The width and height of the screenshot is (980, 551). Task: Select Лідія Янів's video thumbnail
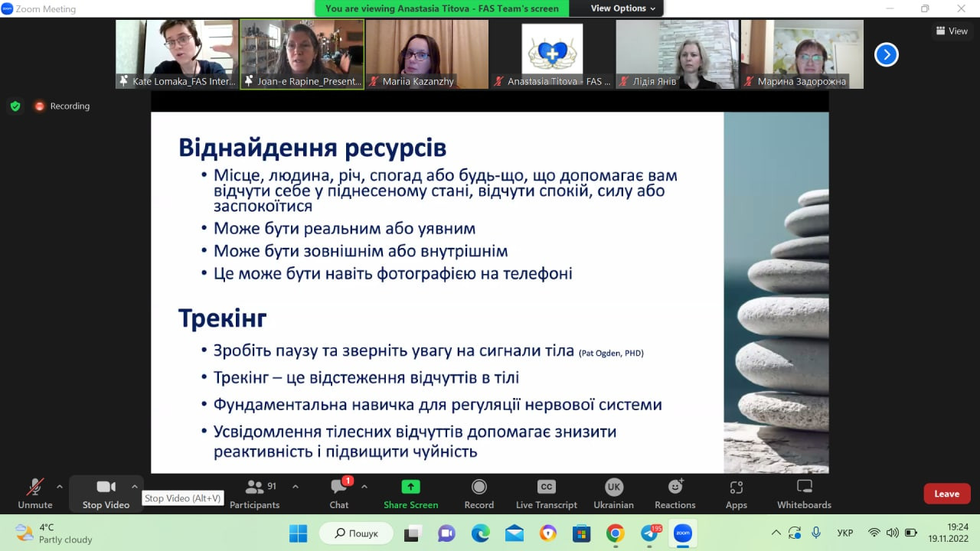pos(678,54)
